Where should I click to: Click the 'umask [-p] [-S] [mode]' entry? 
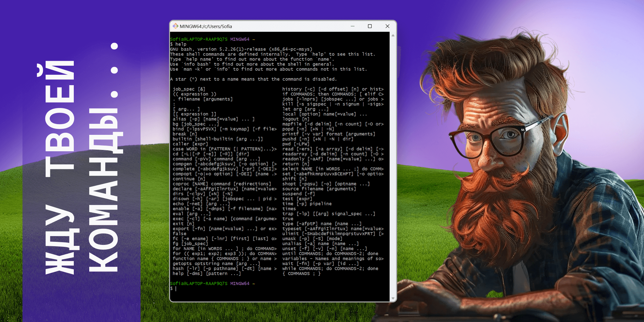(x=312, y=239)
